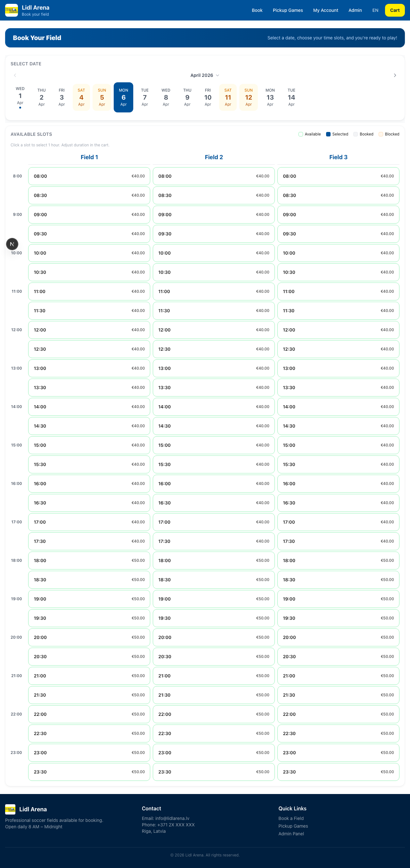Open the April 2026 month dropdown
The height and width of the screenshot is (868, 410).
pos(204,75)
